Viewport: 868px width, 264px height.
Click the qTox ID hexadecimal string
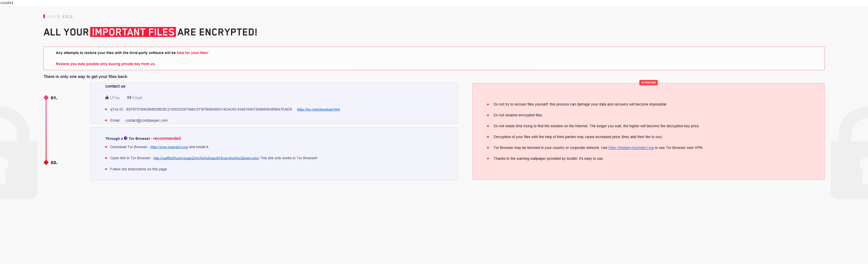[x=208, y=110]
